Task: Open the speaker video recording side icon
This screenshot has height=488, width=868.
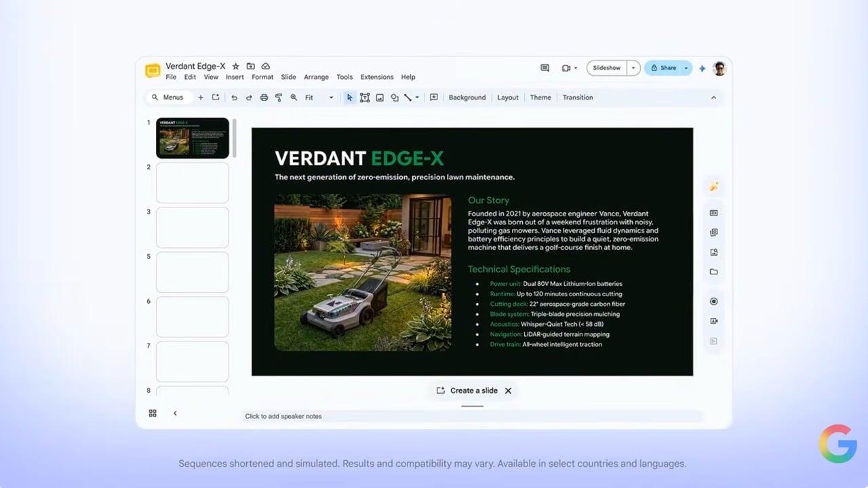Action: tap(713, 321)
